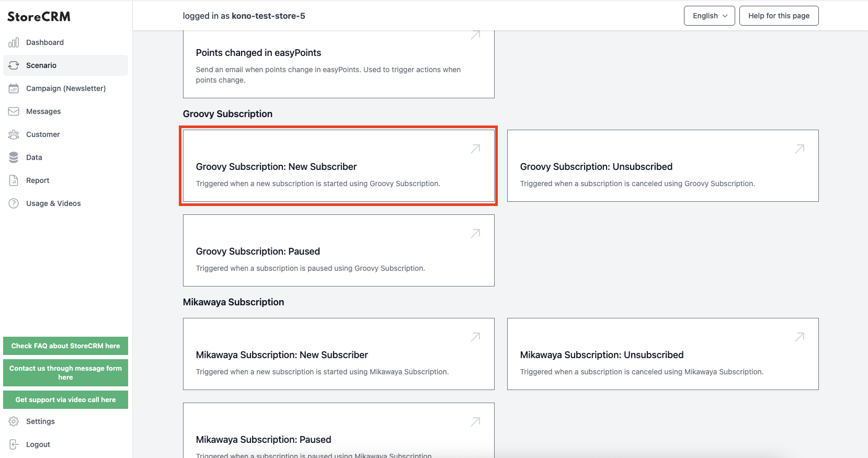The image size is (868, 458).
Task: Click the Report document icon
Action: point(14,180)
